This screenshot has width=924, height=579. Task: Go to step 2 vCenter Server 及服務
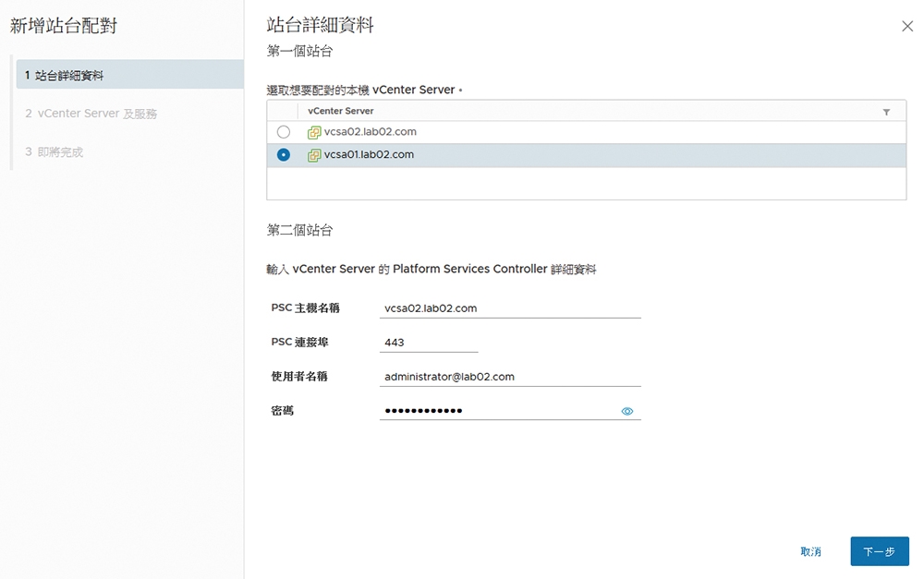click(x=91, y=114)
